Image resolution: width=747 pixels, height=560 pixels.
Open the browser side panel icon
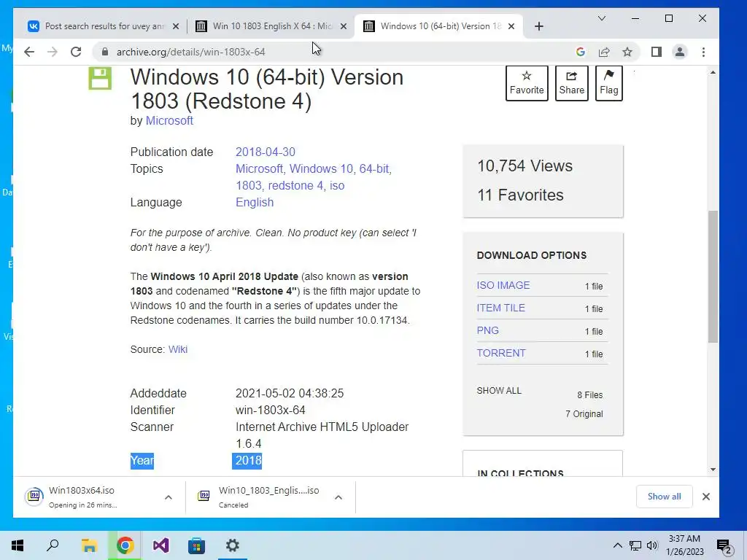[657, 52]
